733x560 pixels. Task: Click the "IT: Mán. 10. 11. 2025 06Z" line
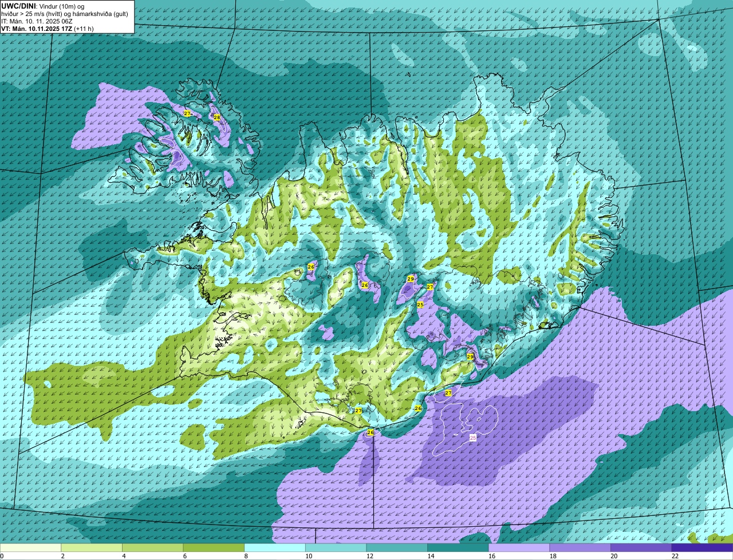click(37, 21)
